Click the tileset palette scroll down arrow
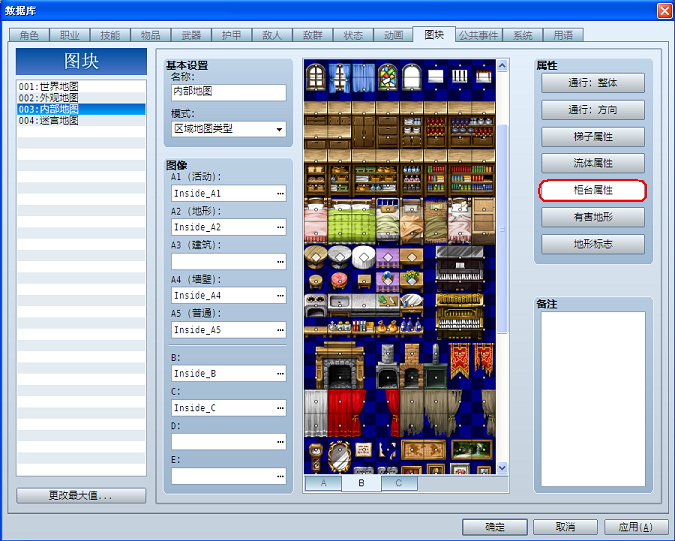The image size is (675, 541). click(x=502, y=468)
